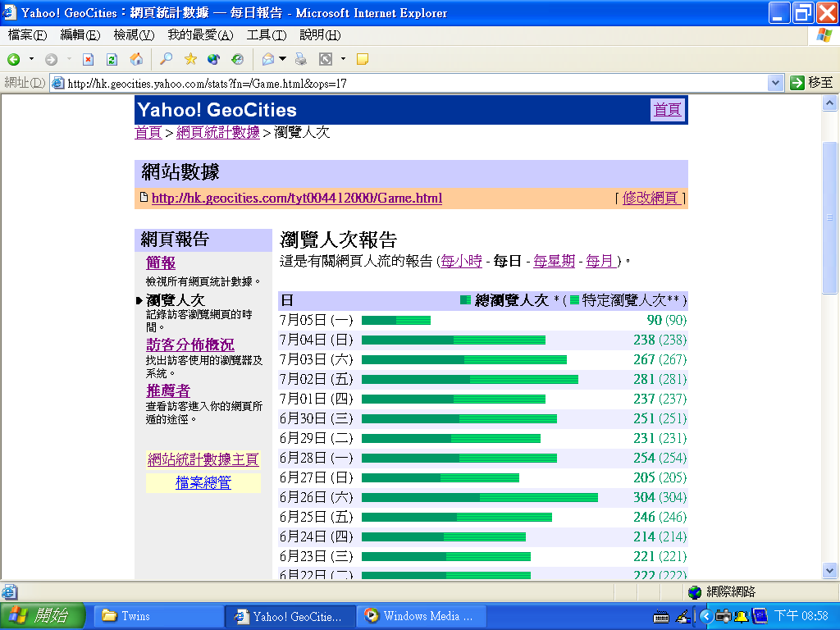Click the page icon in address bar
This screenshot has width=840, height=630.
58,83
